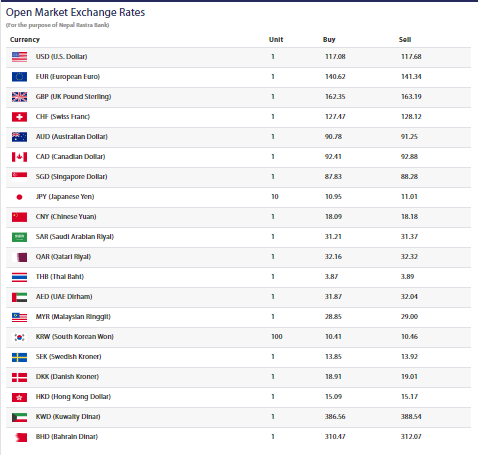Select the UK flag icon
Screen dimensions: 478x455
(x=19, y=97)
